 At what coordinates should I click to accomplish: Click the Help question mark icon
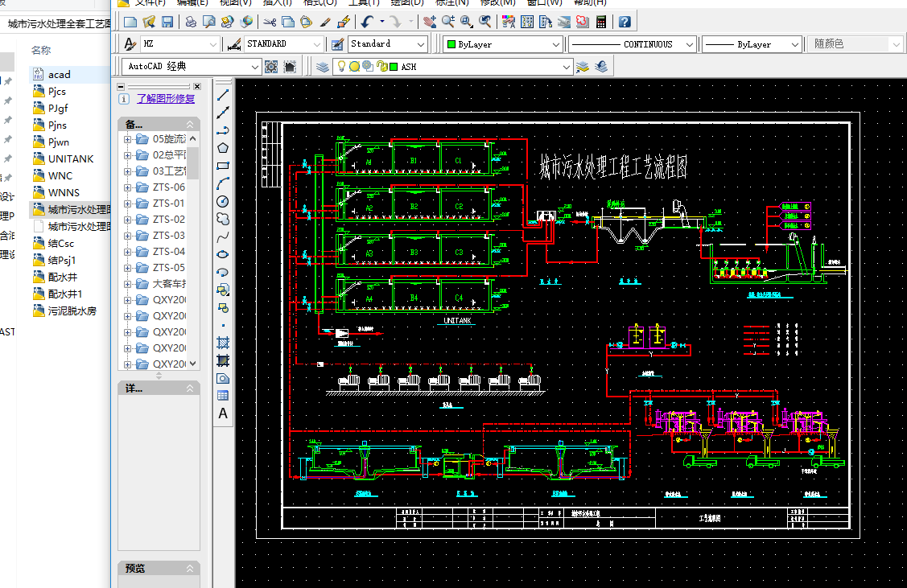[x=625, y=22]
